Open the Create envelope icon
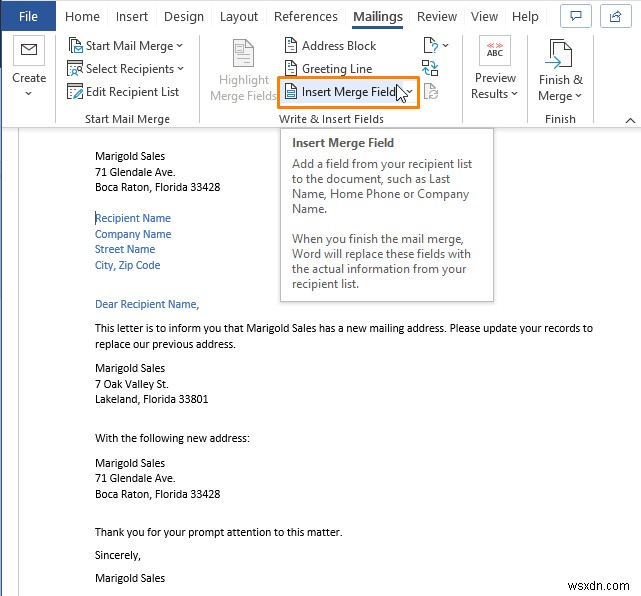Image resolution: width=641 pixels, height=596 pixels. [29, 50]
